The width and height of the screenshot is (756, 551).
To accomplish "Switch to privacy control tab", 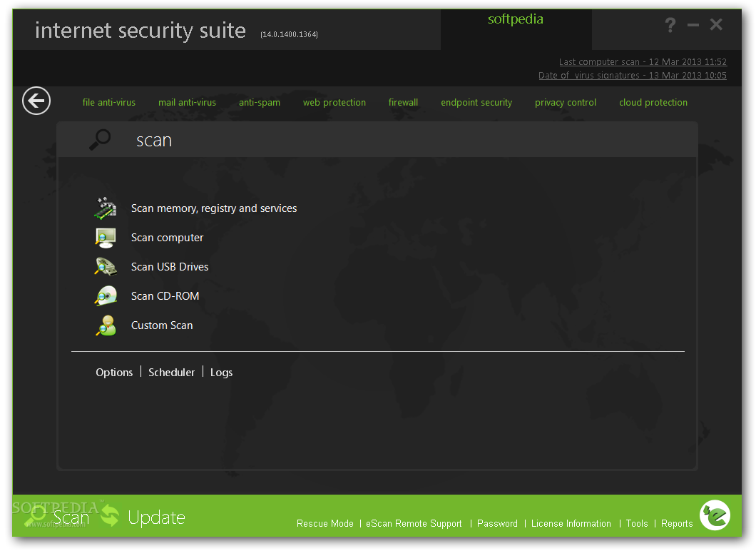I will [566, 102].
